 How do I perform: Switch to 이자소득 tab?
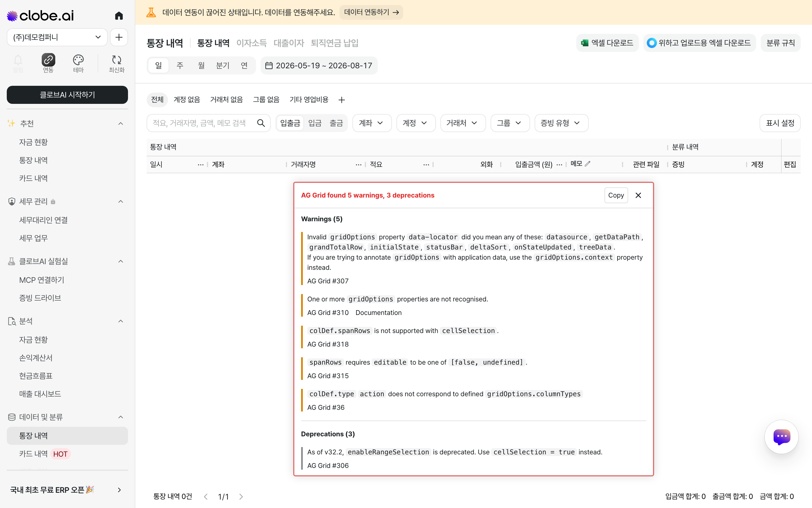251,43
